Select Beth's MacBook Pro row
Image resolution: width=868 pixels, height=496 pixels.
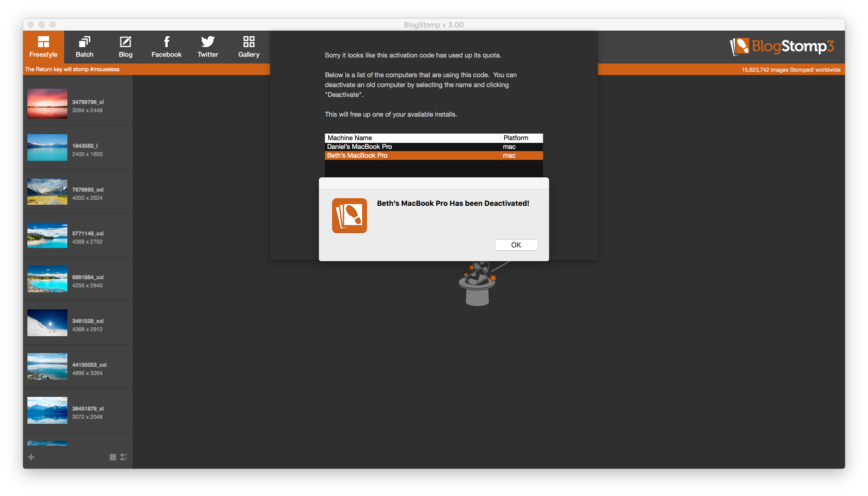coord(434,155)
